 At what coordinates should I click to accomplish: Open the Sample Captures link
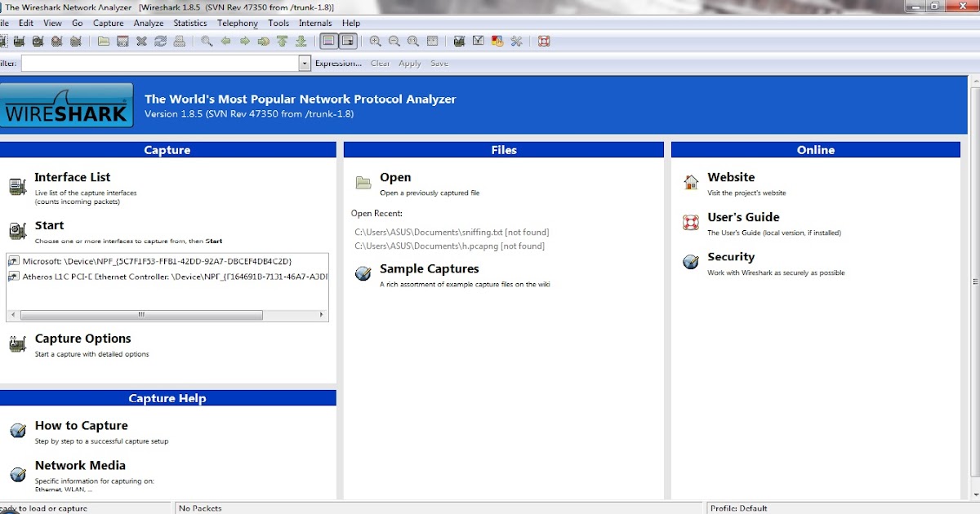click(x=429, y=268)
